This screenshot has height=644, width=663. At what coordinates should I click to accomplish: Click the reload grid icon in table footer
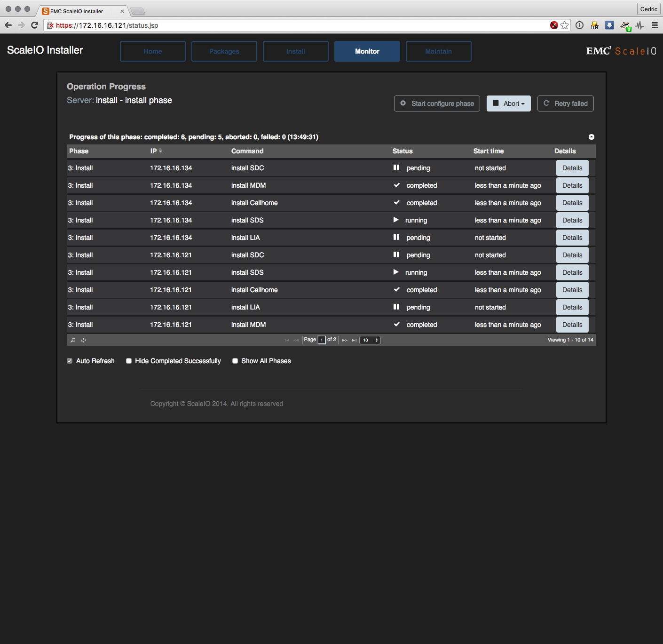coord(83,340)
